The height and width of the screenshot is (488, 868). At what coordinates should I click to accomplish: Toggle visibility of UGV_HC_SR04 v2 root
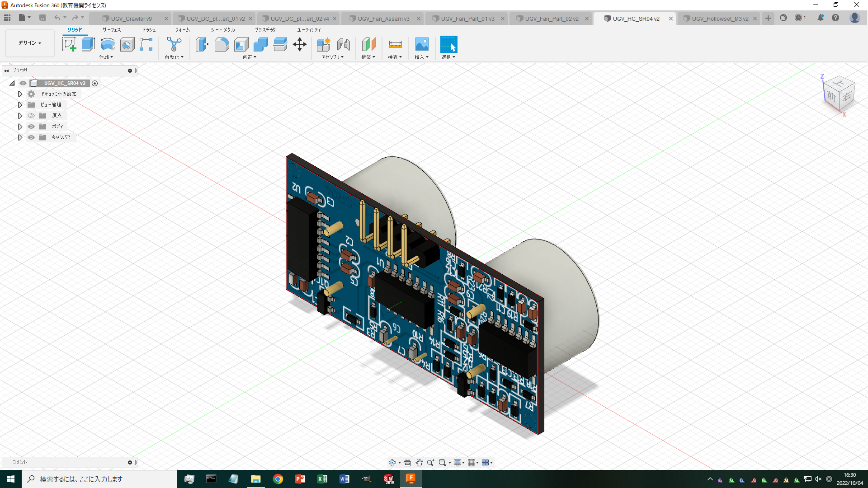tap(23, 83)
